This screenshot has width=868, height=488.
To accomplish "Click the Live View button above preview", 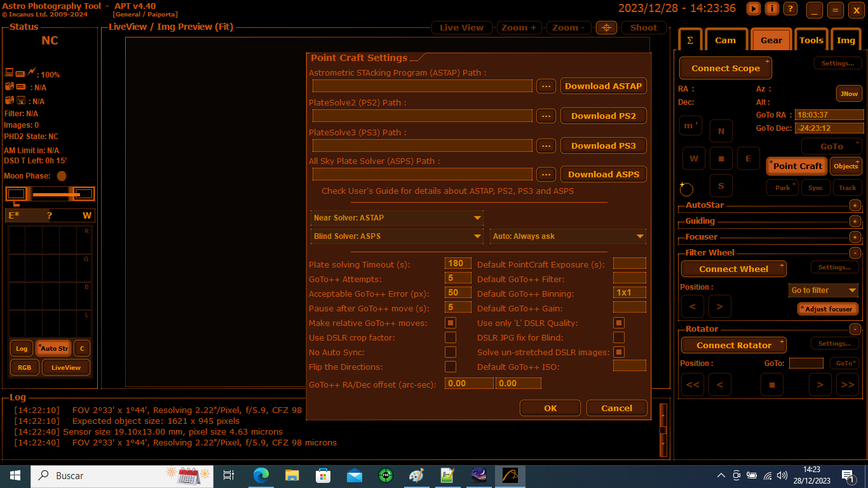I will point(462,27).
